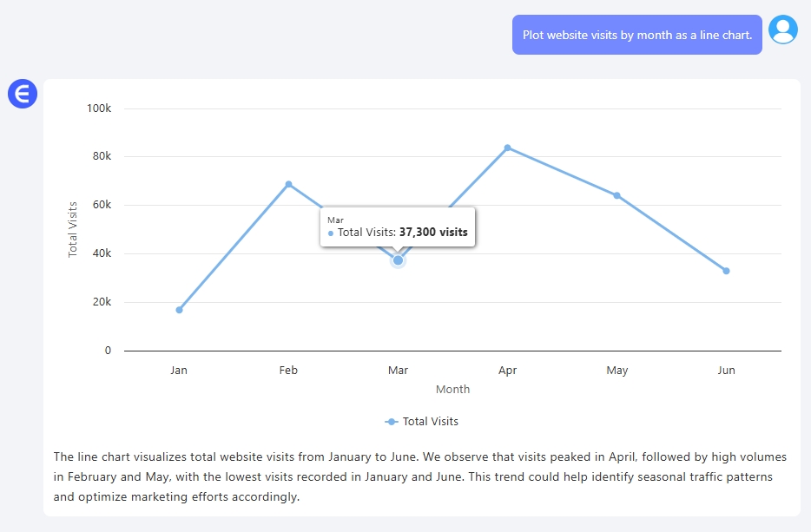Click the 'Apr' x-axis label
Image resolution: width=811 pixels, height=532 pixels.
(x=507, y=371)
